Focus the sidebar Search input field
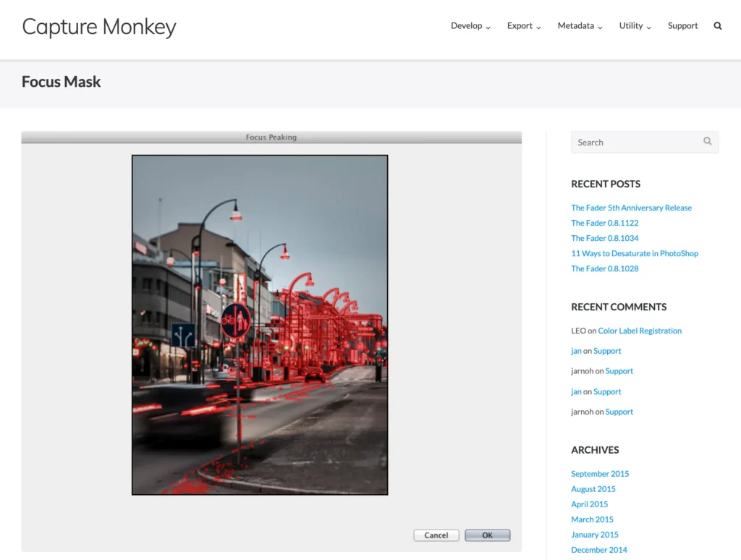741x560 pixels. tap(645, 143)
